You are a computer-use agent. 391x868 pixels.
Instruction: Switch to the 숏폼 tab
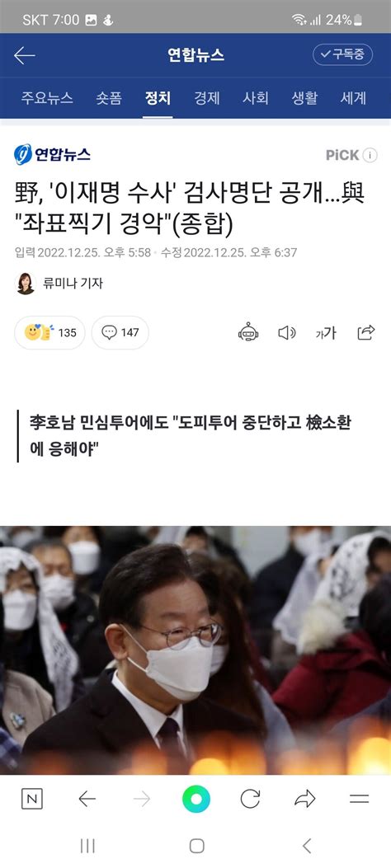click(109, 99)
